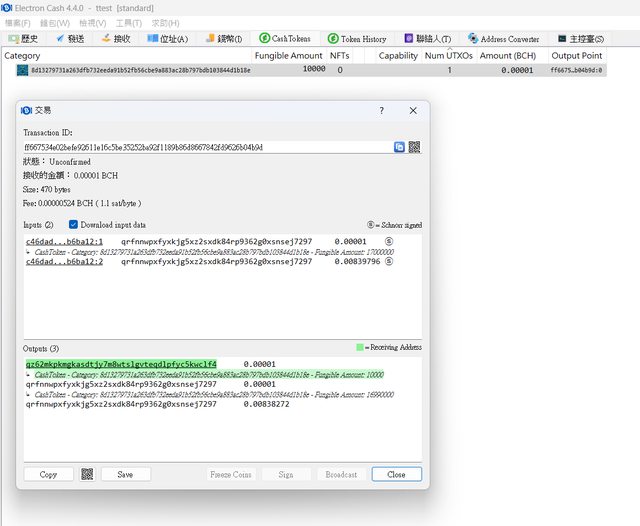640x526 pixels.
Task: Open the 工具(T) menu
Action: tap(128, 22)
